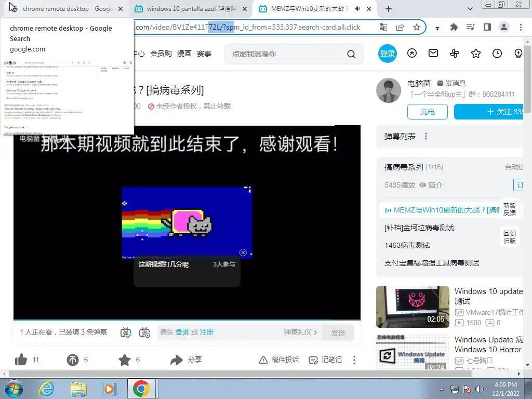The image size is (532, 399).
Task: Bookmark this page with the star
Action: pos(417,27)
